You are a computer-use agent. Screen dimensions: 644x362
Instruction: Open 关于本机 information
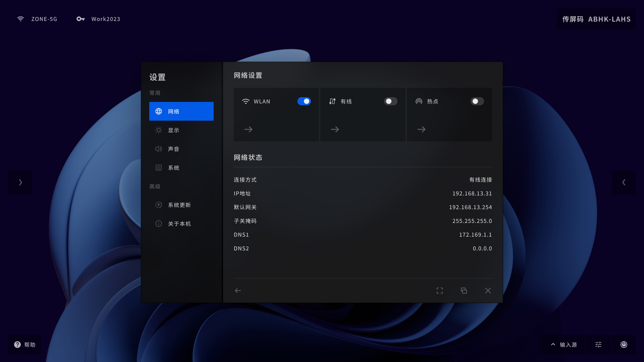[x=181, y=224]
